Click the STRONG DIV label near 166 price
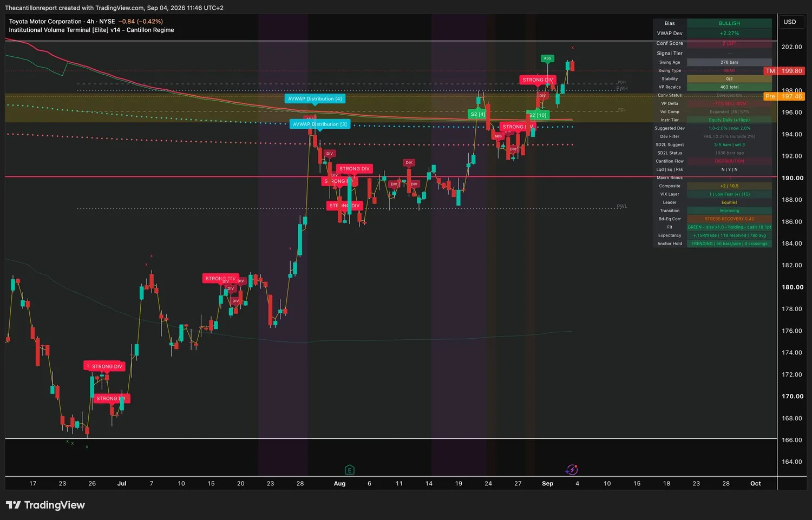This screenshot has height=520, width=812. point(112,398)
